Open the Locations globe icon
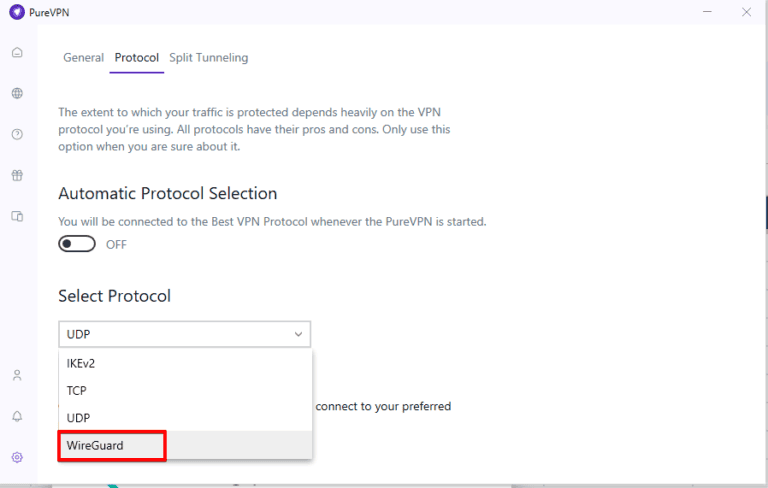768x488 pixels. coord(17,93)
